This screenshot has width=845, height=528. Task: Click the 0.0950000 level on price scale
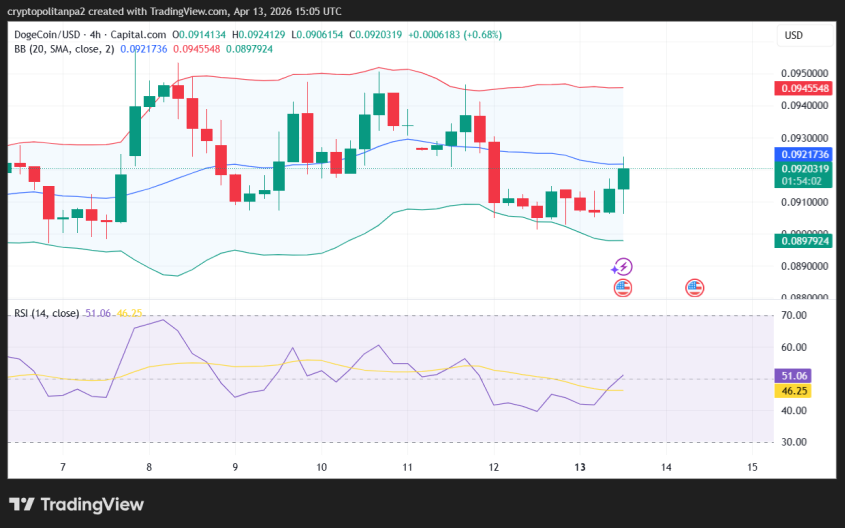[x=803, y=74]
